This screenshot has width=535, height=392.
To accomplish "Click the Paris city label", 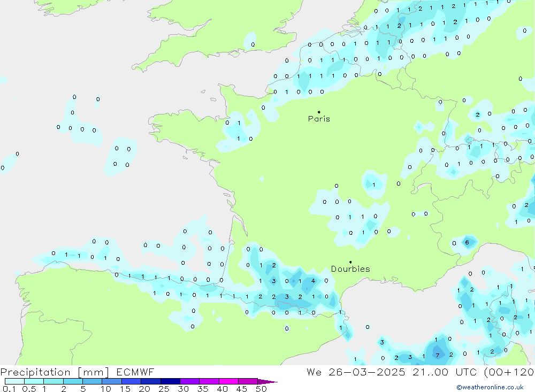I will coord(319,119).
